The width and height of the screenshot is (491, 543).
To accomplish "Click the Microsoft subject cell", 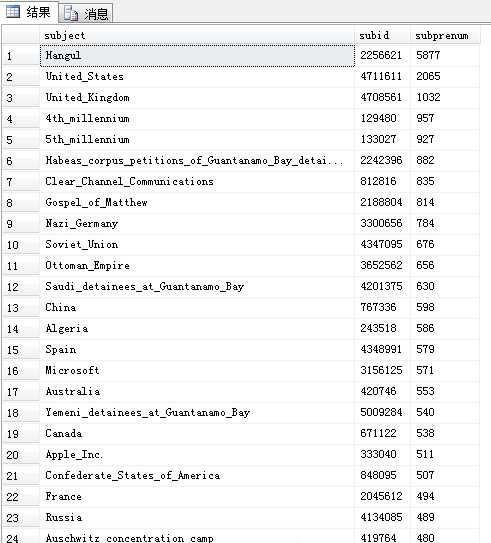I will (197, 371).
